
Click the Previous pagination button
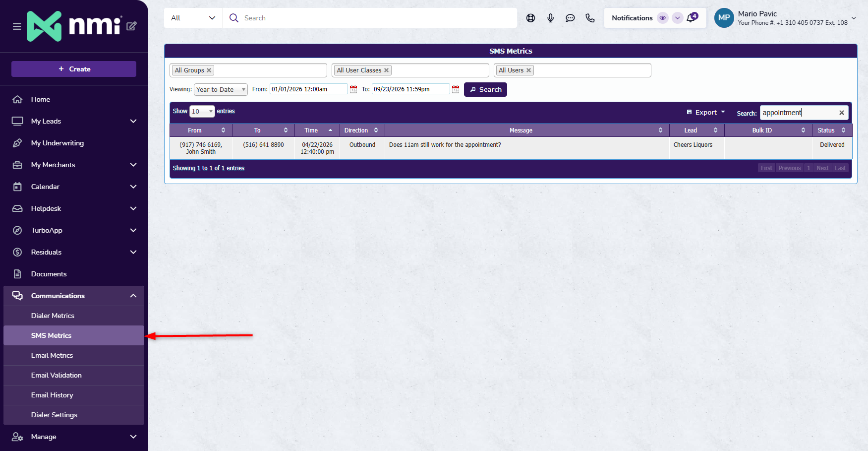pos(789,168)
